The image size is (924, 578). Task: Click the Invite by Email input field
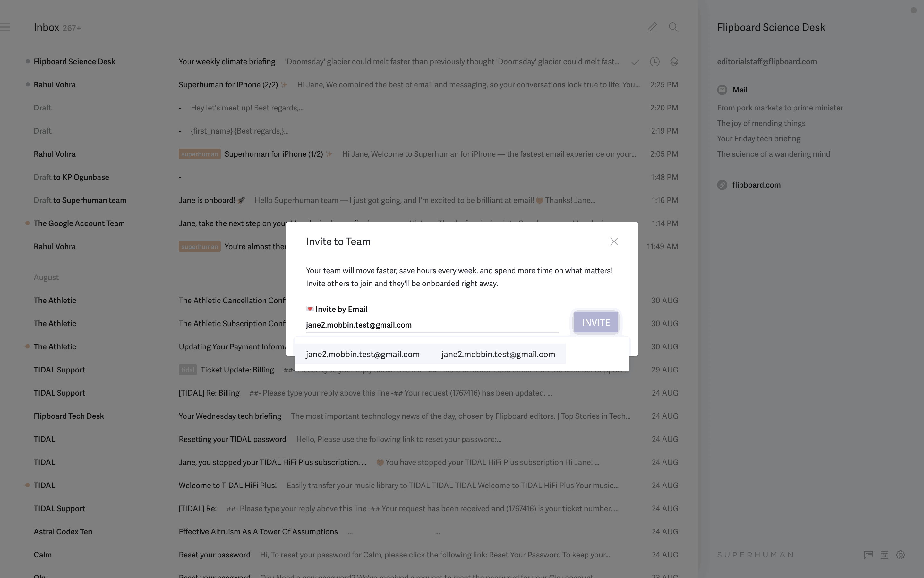[x=432, y=325]
